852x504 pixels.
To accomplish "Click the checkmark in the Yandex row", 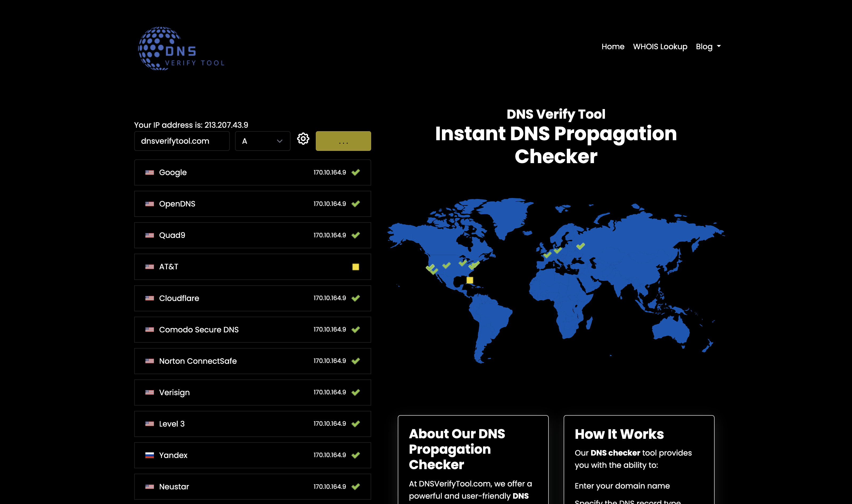I will (x=356, y=455).
